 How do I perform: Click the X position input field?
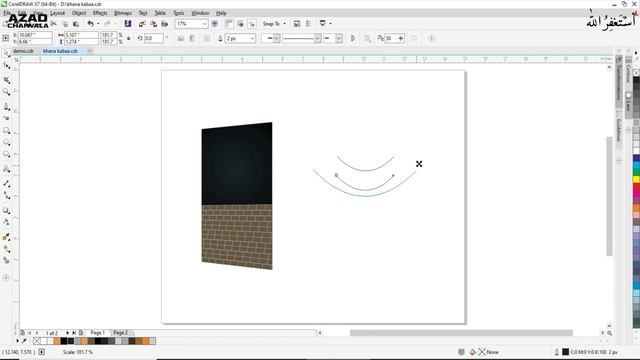pos(35,35)
